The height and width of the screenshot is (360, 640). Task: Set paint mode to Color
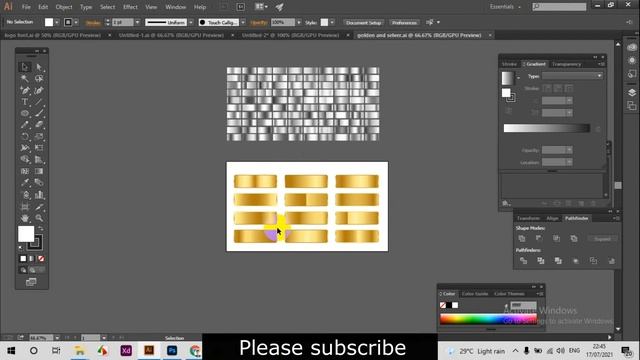[x=23, y=259]
